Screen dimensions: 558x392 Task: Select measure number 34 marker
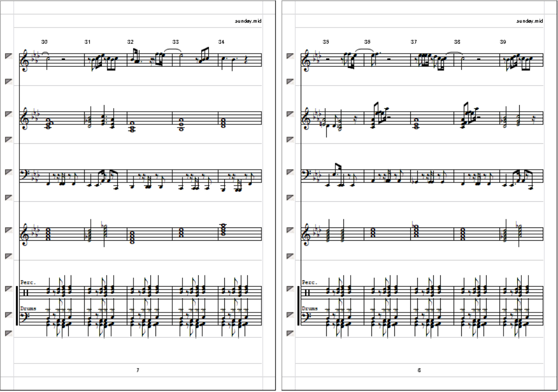(x=221, y=42)
